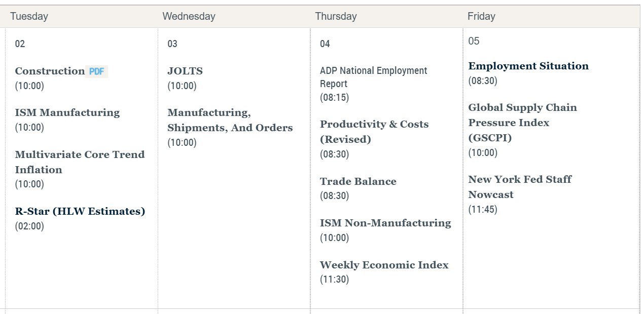Open the Construction PDF icon
Image resolution: width=644 pixels, height=314 pixels.
(96, 71)
